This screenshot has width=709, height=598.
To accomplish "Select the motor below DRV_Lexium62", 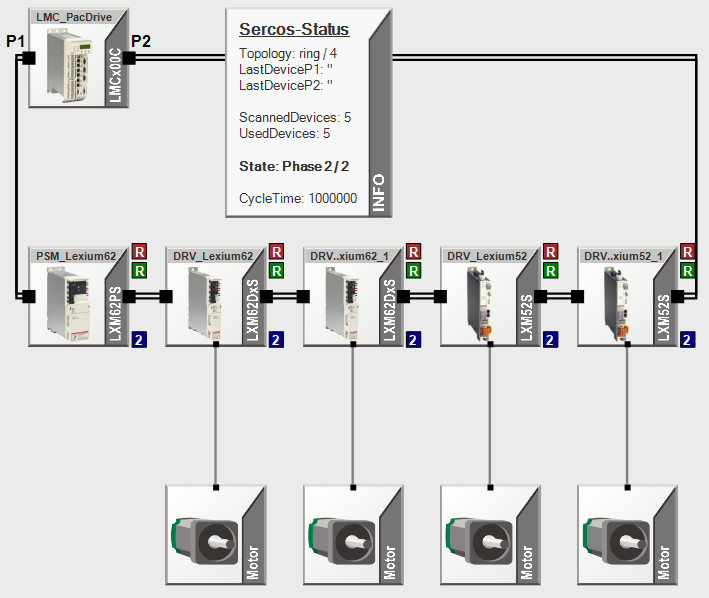I will [x=203, y=537].
